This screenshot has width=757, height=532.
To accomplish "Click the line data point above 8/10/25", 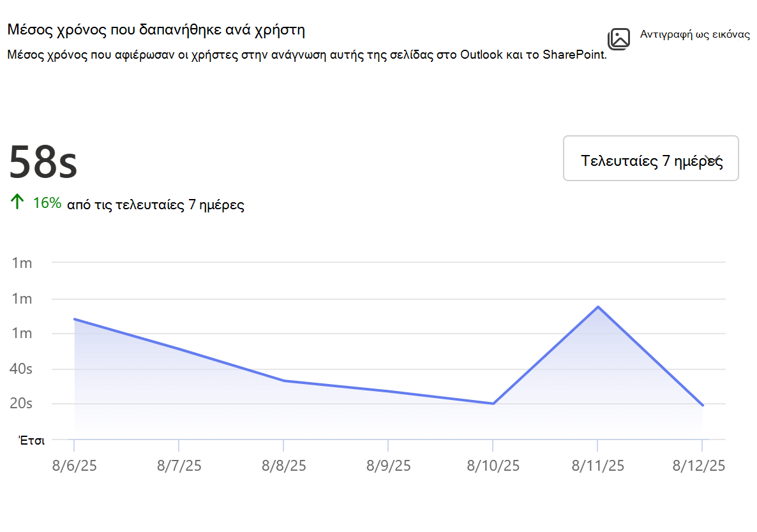I will pyautogui.click(x=493, y=404).
